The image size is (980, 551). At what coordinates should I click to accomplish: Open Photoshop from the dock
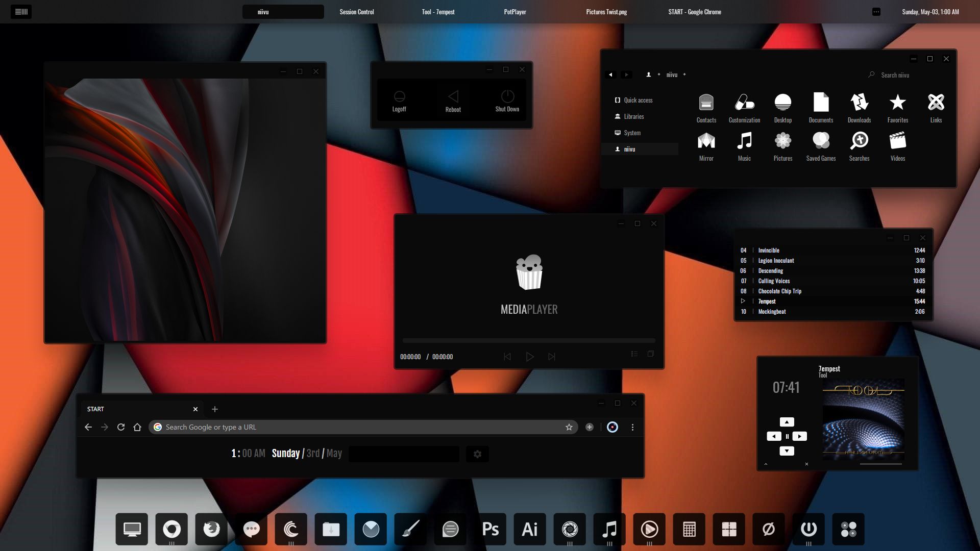click(x=490, y=529)
